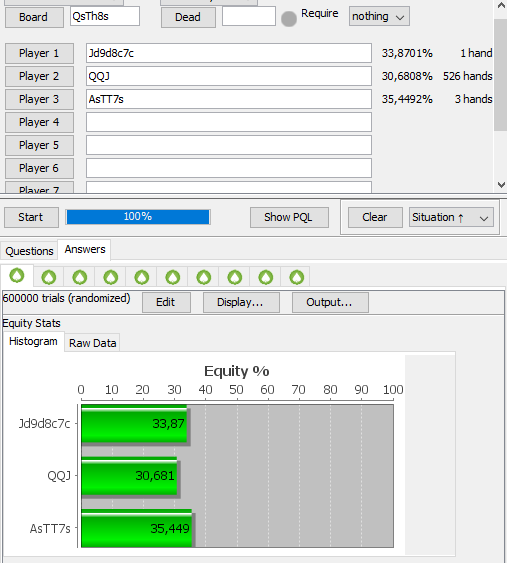Click Player 1 equity 33,8701%
Image resolution: width=507 pixels, height=563 pixels.
[407, 53]
